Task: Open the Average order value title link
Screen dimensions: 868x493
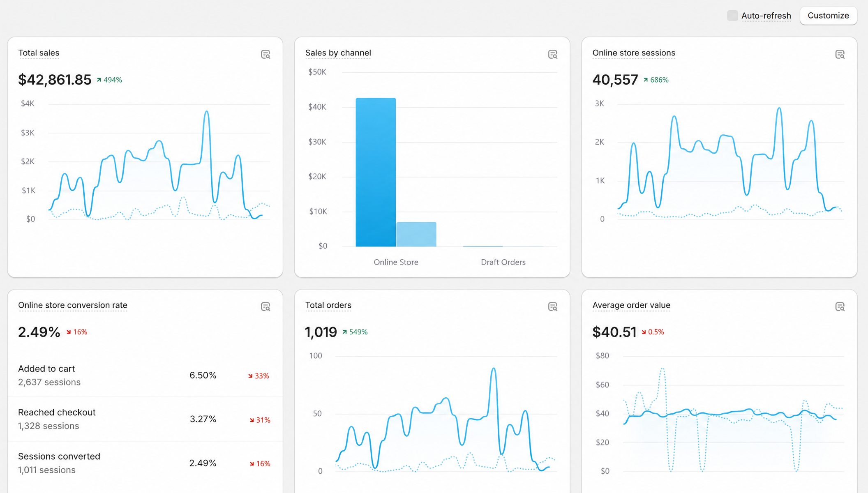Action: pyautogui.click(x=631, y=305)
